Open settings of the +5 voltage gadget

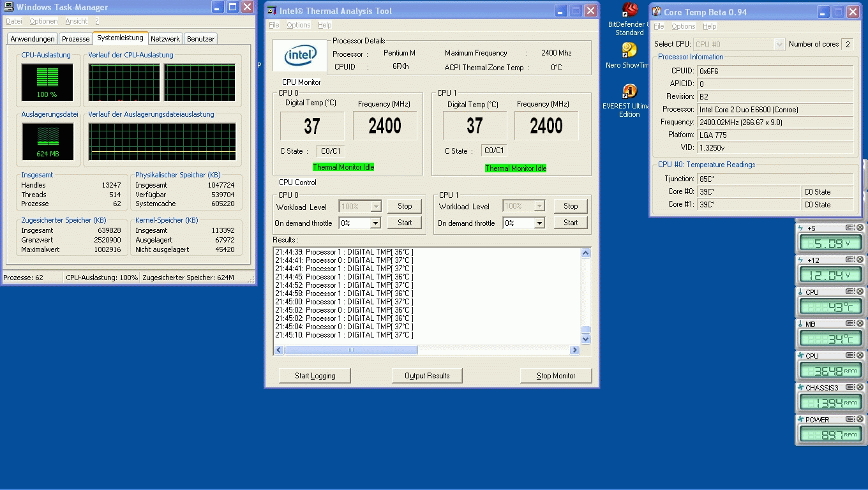click(x=850, y=228)
